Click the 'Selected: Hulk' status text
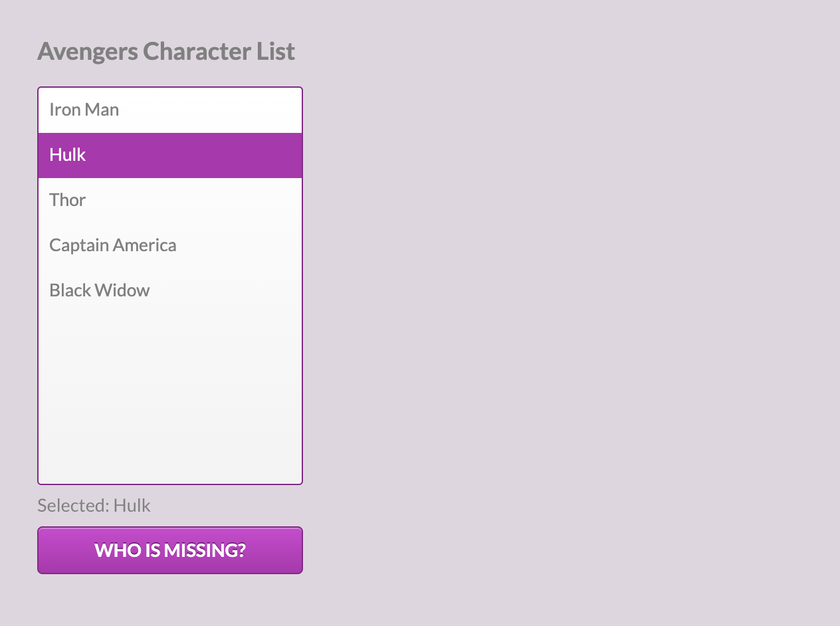 (94, 506)
